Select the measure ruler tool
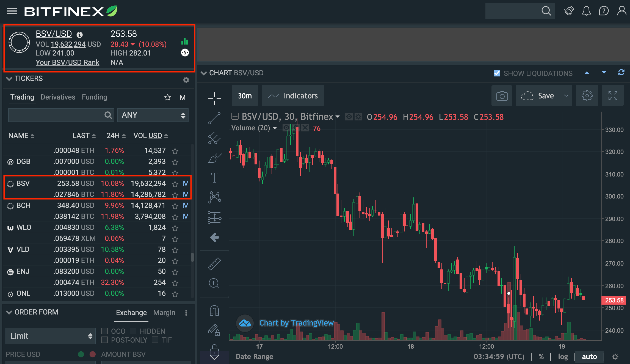 click(214, 263)
